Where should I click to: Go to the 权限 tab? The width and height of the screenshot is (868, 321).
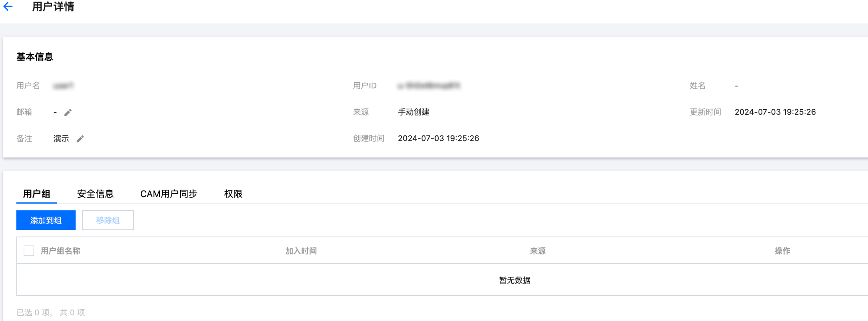click(233, 194)
